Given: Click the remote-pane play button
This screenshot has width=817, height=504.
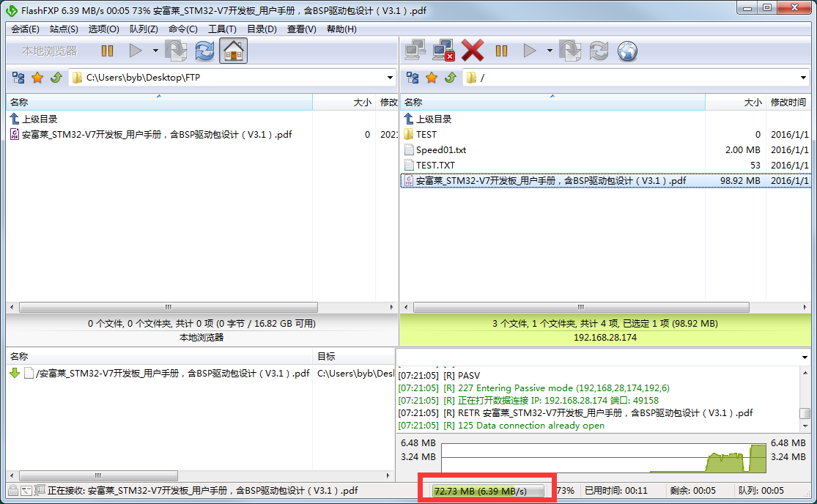Looking at the screenshot, I should pos(530,51).
